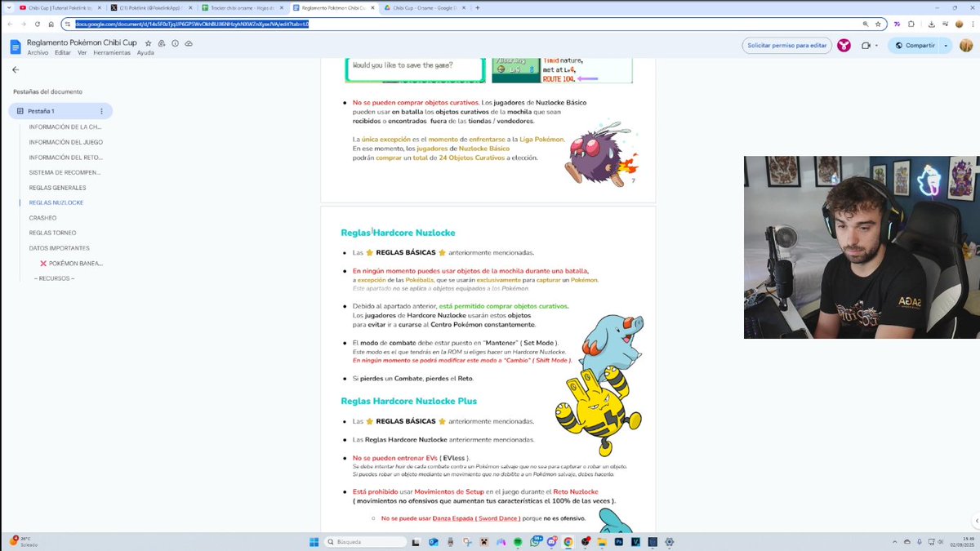This screenshot has height=551, width=980.
Task: Open the browser home page button
Action: click(x=51, y=24)
